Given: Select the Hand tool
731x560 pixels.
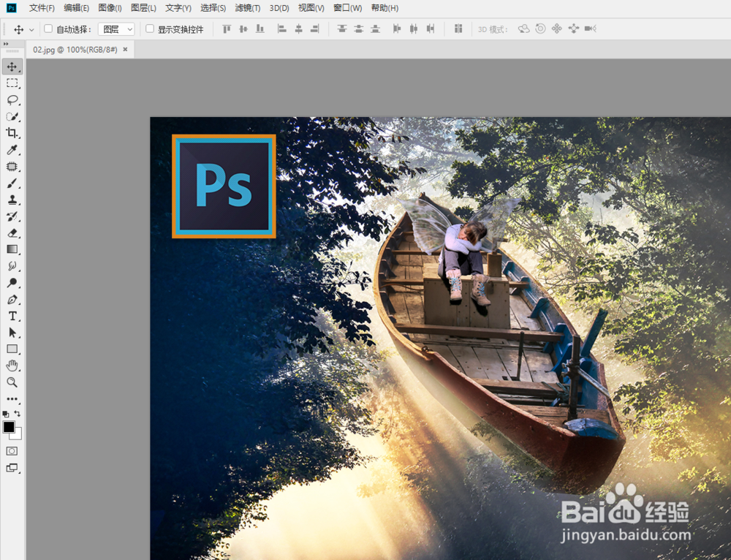Looking at the screenshot, I should [12, 366].
